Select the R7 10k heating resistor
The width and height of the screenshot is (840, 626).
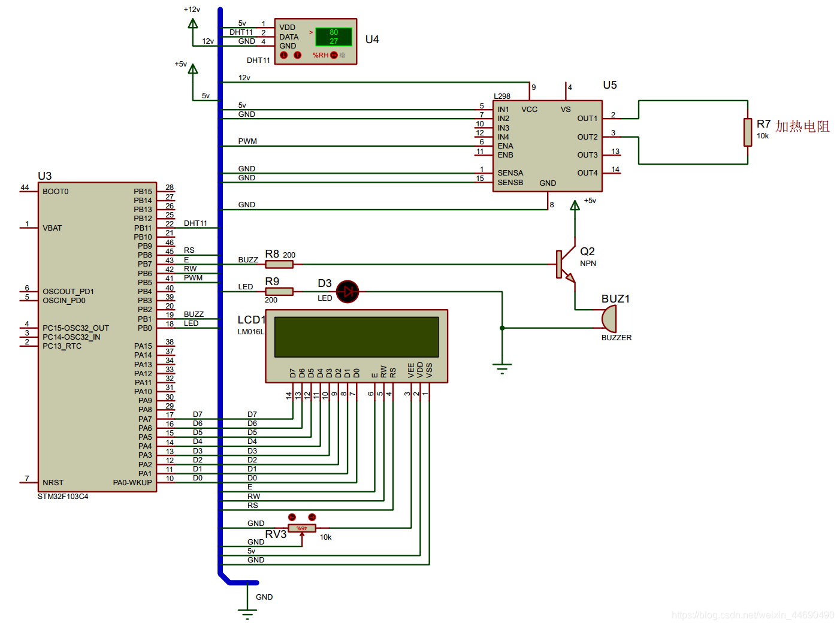[x=748, y=132]
